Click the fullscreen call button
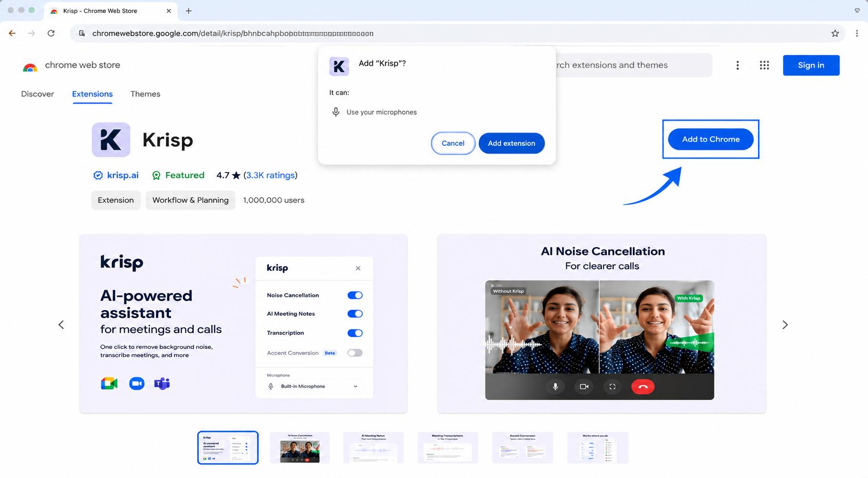The image size is (868, 478). [612, 387]
